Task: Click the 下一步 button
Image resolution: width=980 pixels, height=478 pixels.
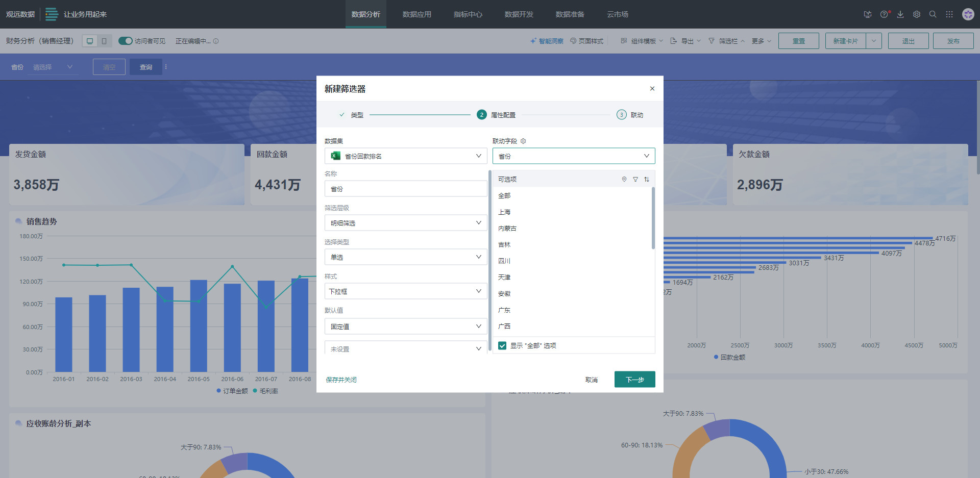Action: point(634,380)
